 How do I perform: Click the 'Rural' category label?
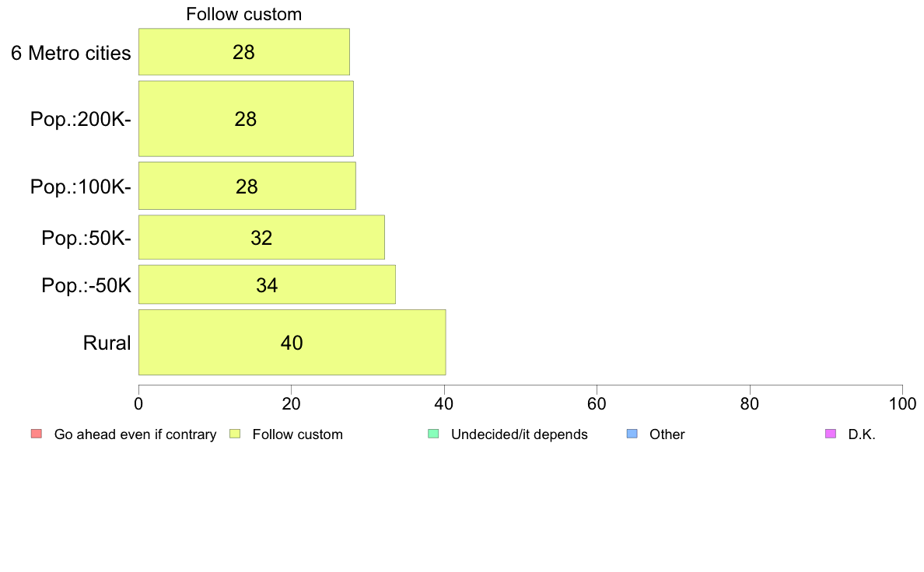tap(107, 343)
